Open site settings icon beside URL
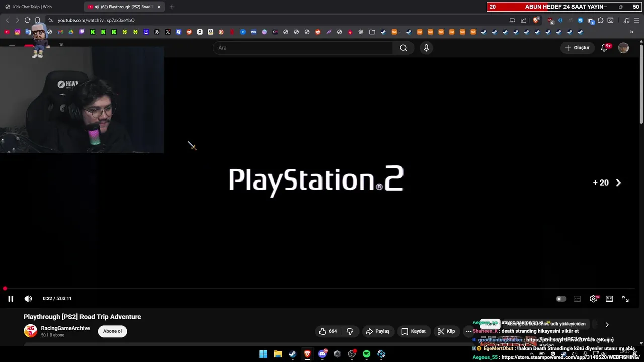Image resolution: width=644 pixels, height=362 pixels. (x=50, y=20)
